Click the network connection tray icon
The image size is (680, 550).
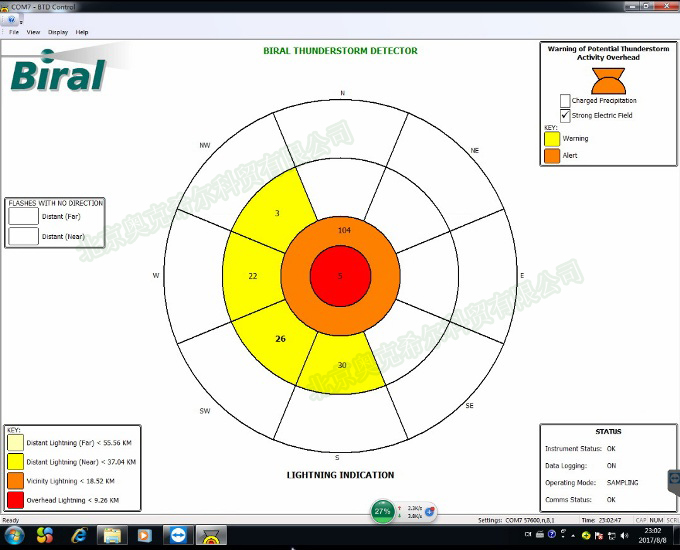tap(611, 536)
